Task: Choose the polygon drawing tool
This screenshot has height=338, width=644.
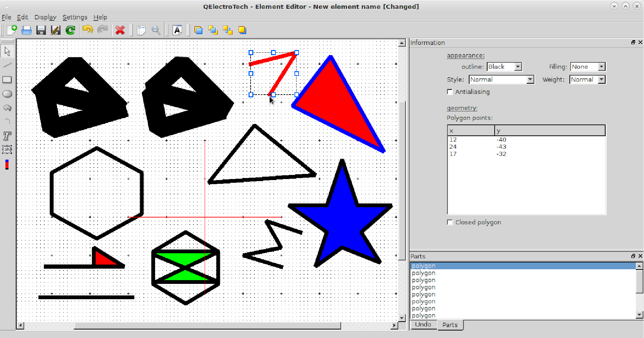Action: click(x=7, y=108)
